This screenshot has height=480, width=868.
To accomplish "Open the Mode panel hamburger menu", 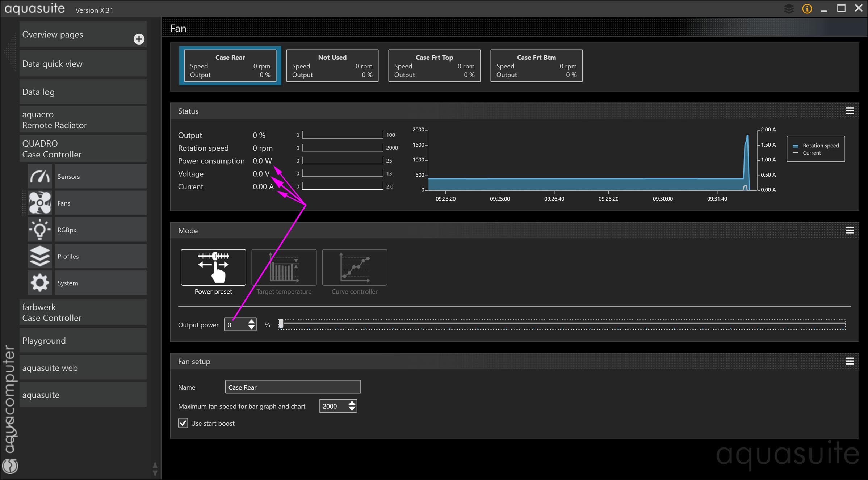I will 850,231.
